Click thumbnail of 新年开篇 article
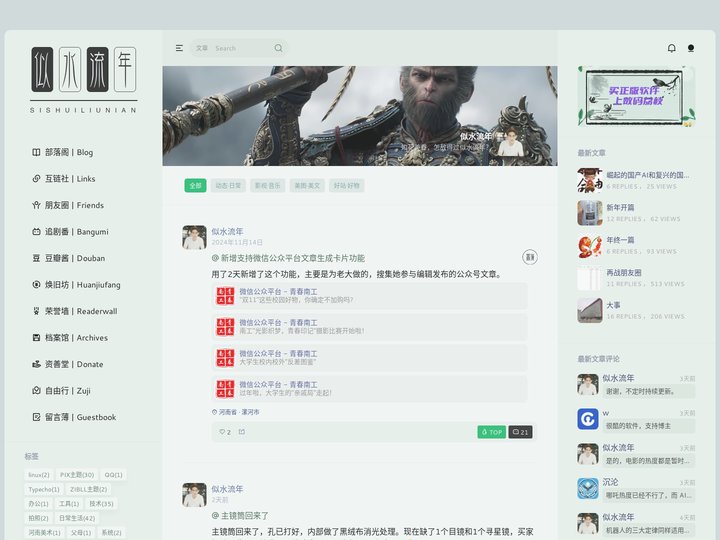Viewport: 720px width, 540px height. (x=590, y=213)
